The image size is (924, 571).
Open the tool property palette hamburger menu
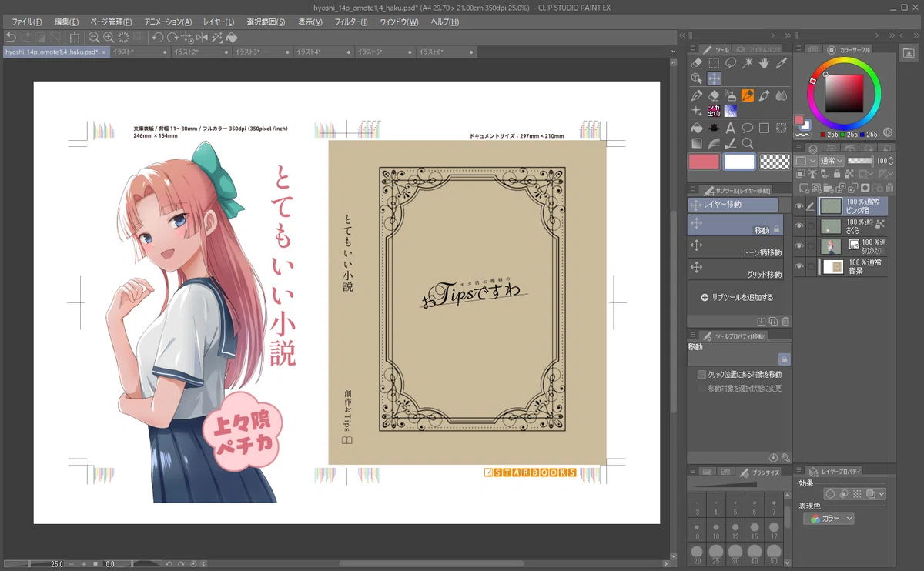tap(692, 336)
